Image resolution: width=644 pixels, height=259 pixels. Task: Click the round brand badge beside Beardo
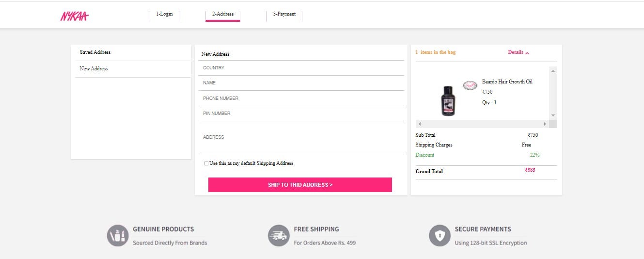point(470,85)
